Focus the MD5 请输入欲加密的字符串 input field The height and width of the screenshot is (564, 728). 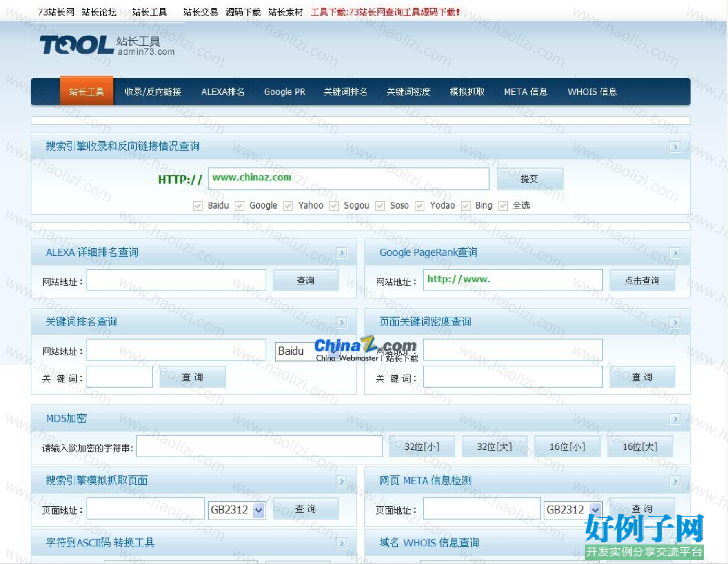pyautogui.click(x=260, y=446)
